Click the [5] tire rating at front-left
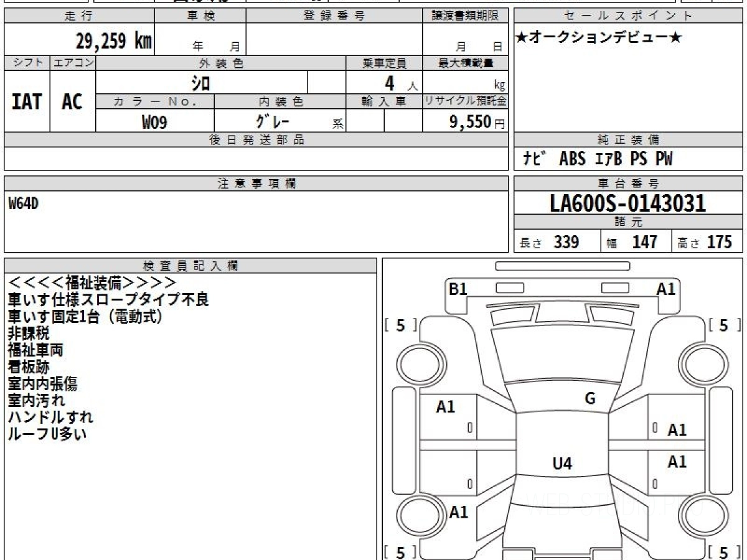Image resolution: width=747 pixels, height=560 pixels. [400, 325]
